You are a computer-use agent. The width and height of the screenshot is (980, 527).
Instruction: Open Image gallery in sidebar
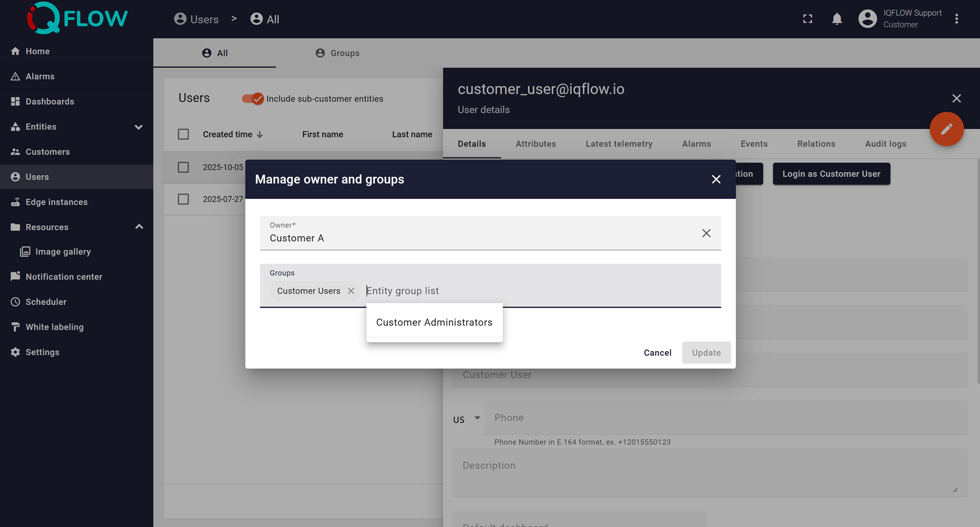click(x=63, y=252)
